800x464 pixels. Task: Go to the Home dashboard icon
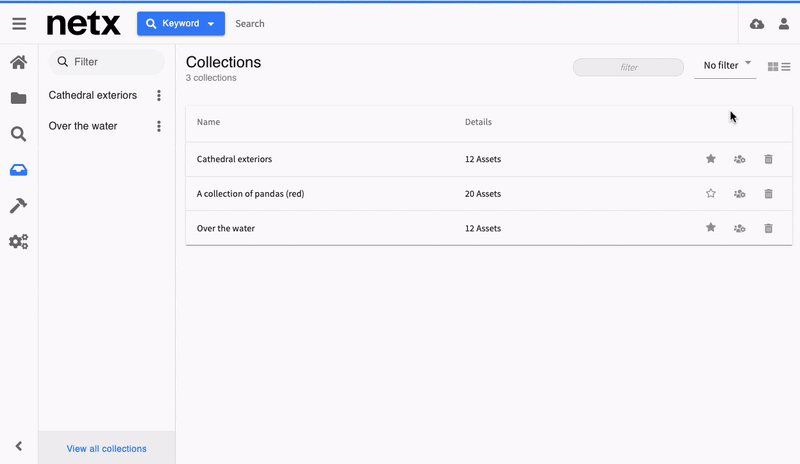pyautogui.click(x=18, y=63)
